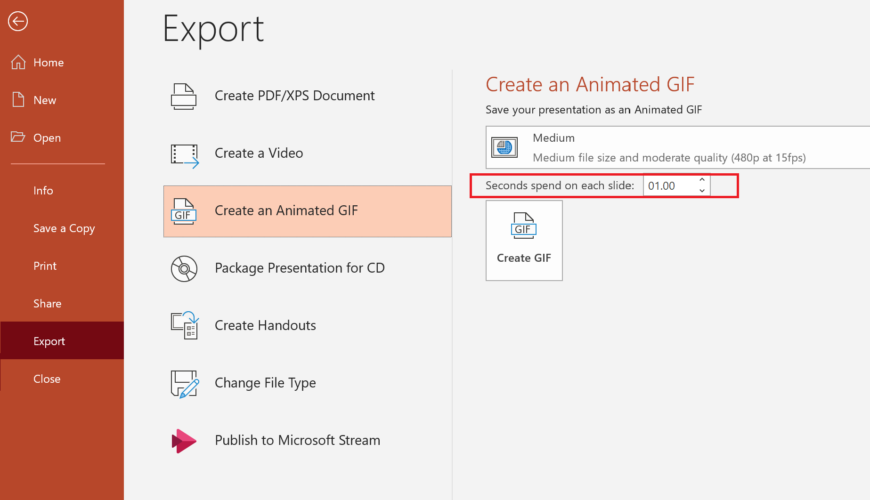Choose Save a Copy in sidebar
This screenshot has width=870, height=500.
(x=64, y=228)
